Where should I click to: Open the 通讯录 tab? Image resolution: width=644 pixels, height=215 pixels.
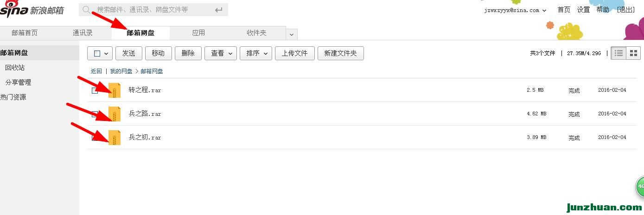83,33
